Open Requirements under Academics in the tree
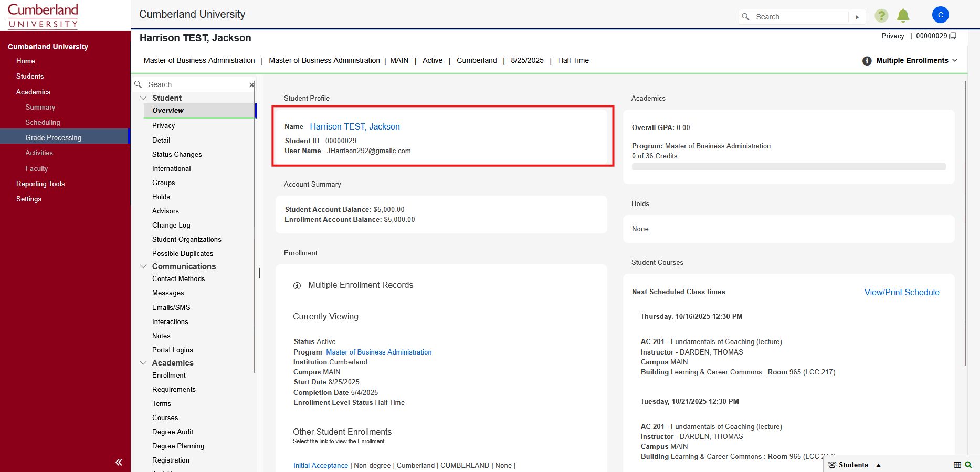 click(x=174, y=389)
